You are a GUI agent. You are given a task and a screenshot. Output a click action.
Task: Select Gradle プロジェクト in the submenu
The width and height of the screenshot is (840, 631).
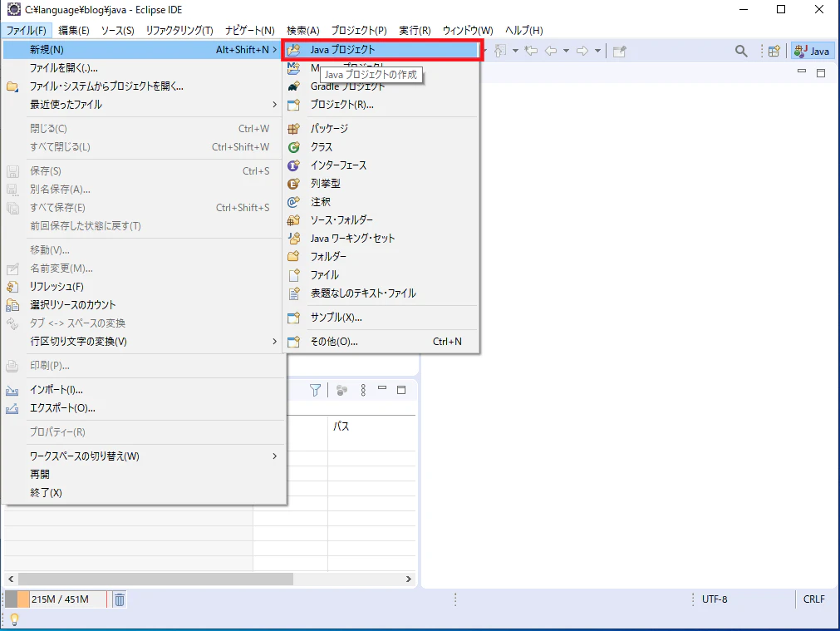point(381,86)
